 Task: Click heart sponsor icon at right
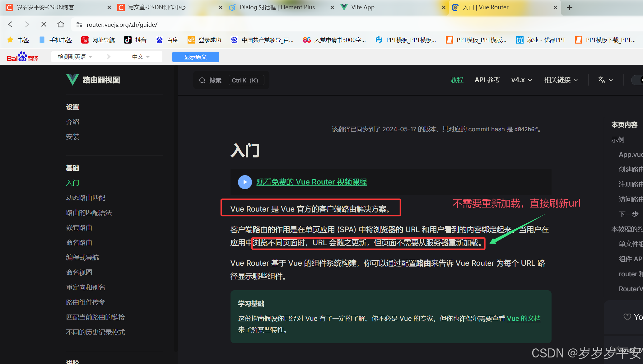627,317
